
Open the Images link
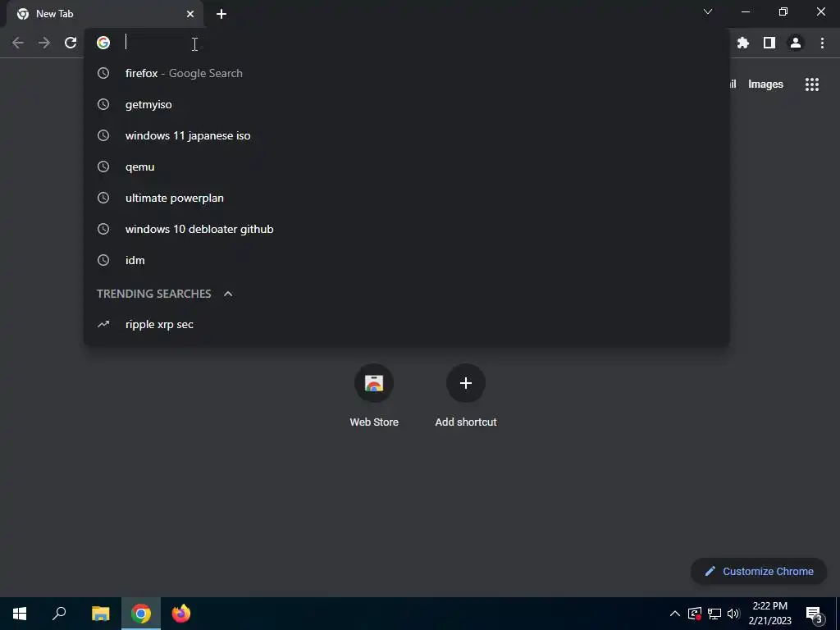[765, 84]
